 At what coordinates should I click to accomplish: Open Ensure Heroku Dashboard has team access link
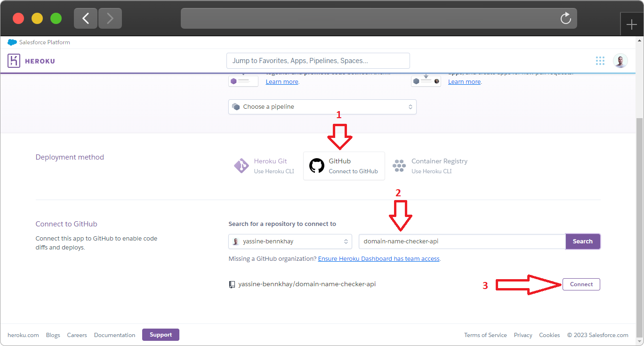[x=379, y=259]
